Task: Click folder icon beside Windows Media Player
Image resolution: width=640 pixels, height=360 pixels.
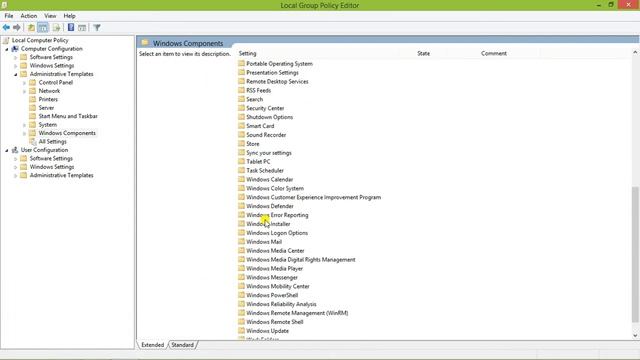Action: click(241, 268)
